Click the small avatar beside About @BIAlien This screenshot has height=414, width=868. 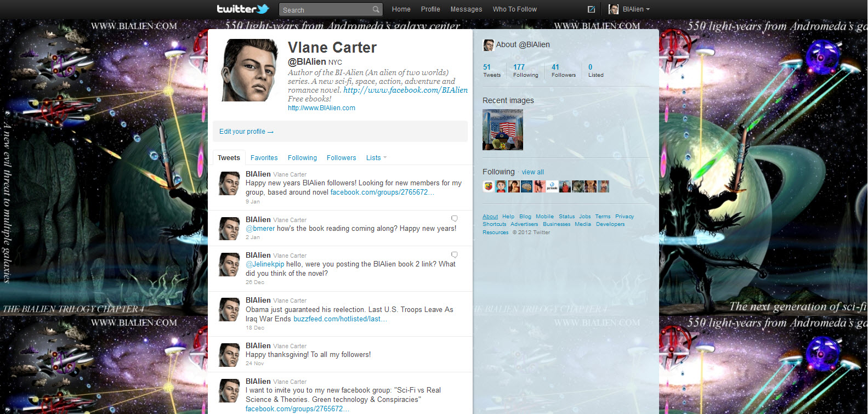click(x=488, y=45)
